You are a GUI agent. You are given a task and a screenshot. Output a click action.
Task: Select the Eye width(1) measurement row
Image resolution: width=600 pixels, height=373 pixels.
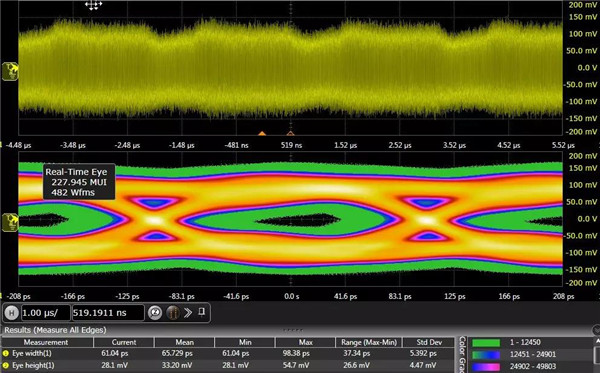[228, 353]
